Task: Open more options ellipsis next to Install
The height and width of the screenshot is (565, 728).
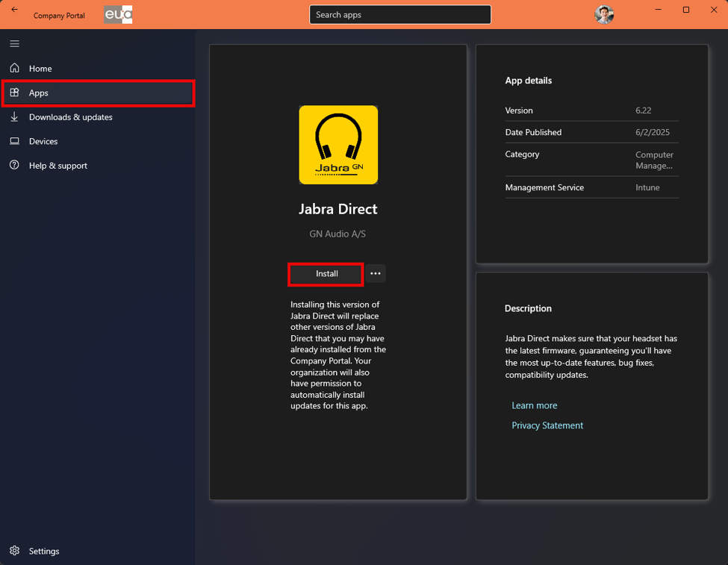Action: coord(375,273)
